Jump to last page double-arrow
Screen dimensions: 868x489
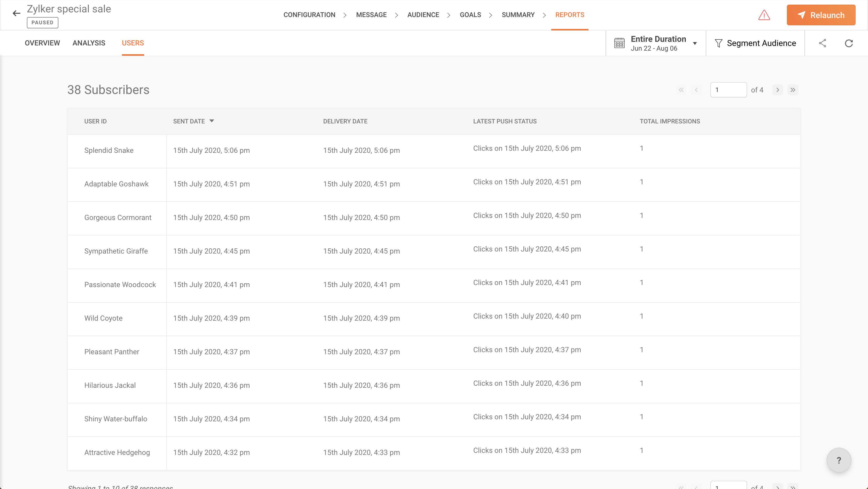793,90
